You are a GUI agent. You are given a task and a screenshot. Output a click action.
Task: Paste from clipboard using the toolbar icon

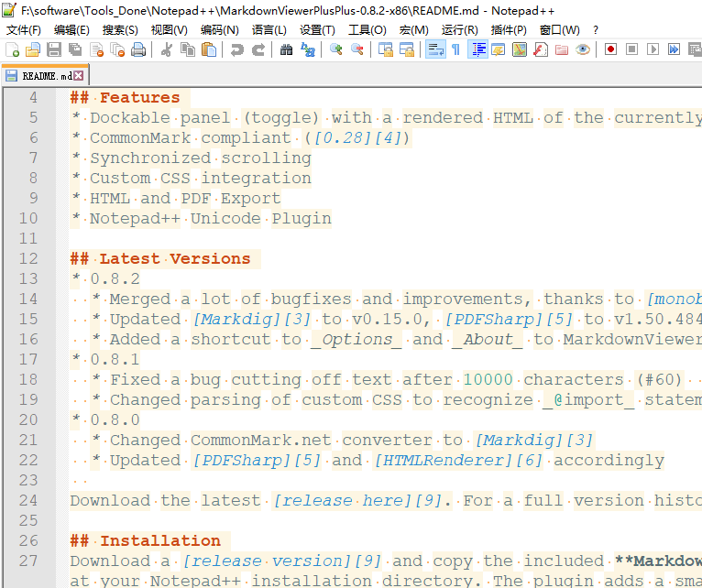[x=209, y=49]
